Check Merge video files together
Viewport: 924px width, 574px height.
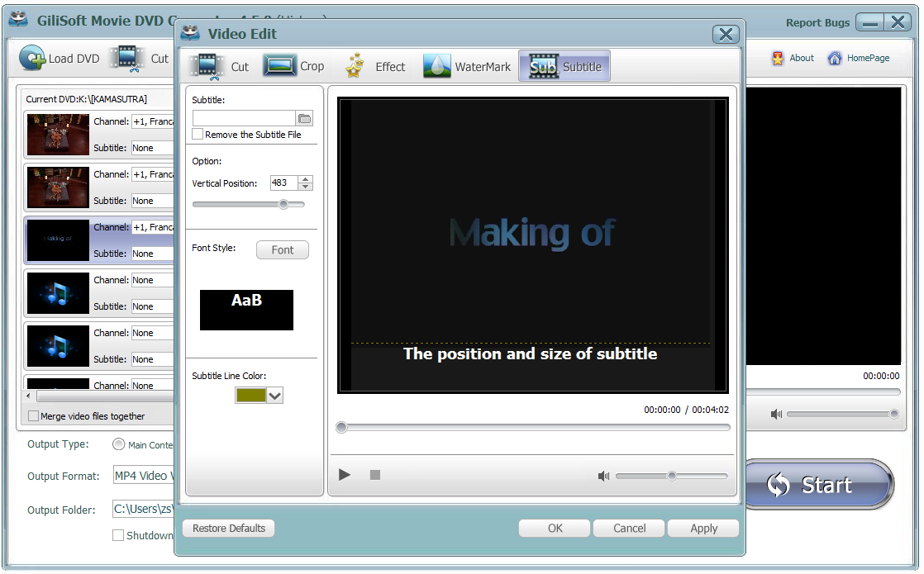tap(33, 415)
